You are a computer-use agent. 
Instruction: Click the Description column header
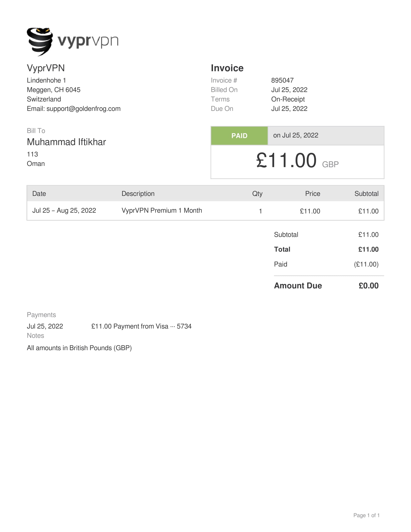(x=138, y=194)
